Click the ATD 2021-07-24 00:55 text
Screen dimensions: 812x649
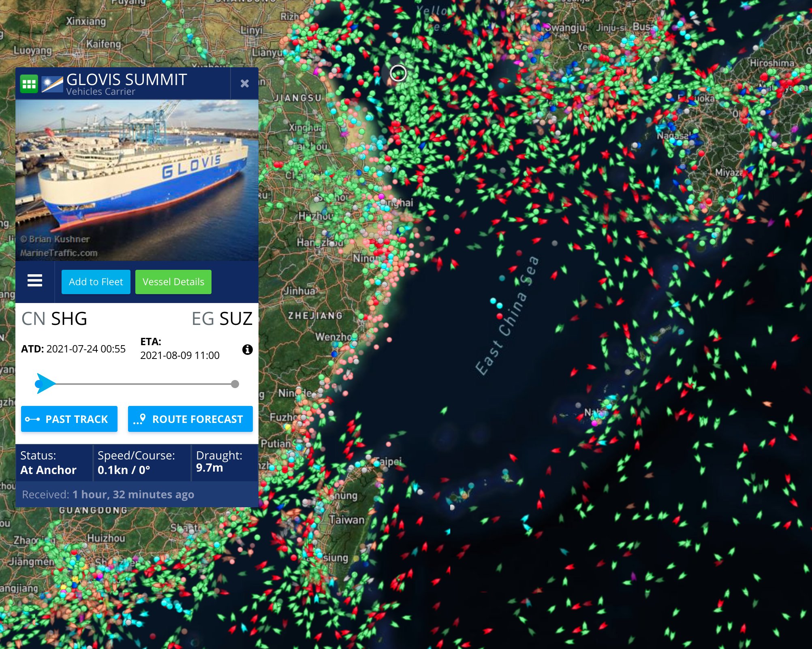[x=73, y=349]
